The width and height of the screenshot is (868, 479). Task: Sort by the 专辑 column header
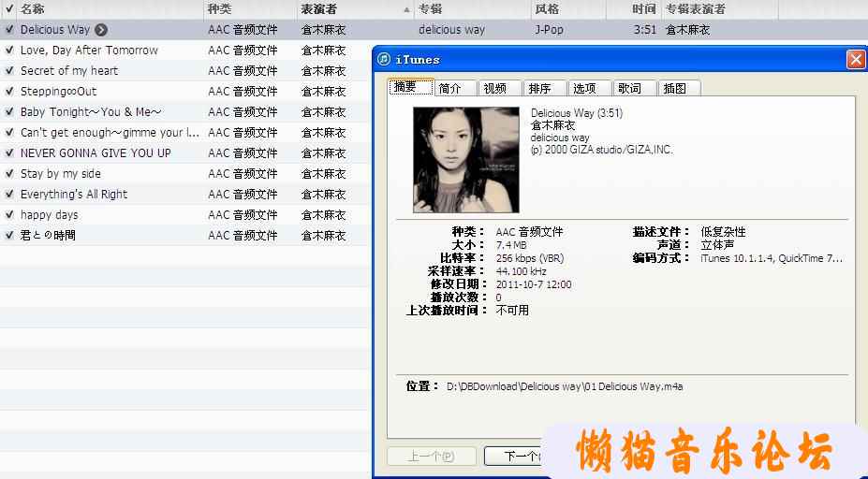coord(472,9)
